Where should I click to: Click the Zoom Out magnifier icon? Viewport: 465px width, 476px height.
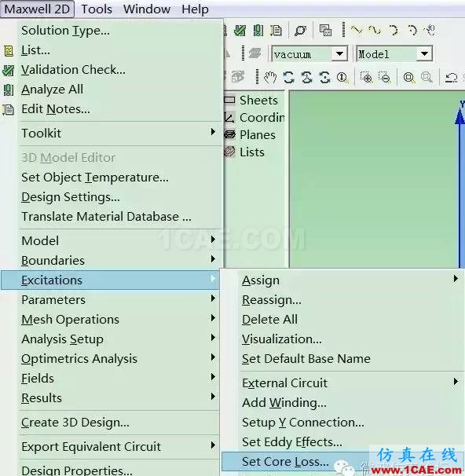click(x=385, y=78)
